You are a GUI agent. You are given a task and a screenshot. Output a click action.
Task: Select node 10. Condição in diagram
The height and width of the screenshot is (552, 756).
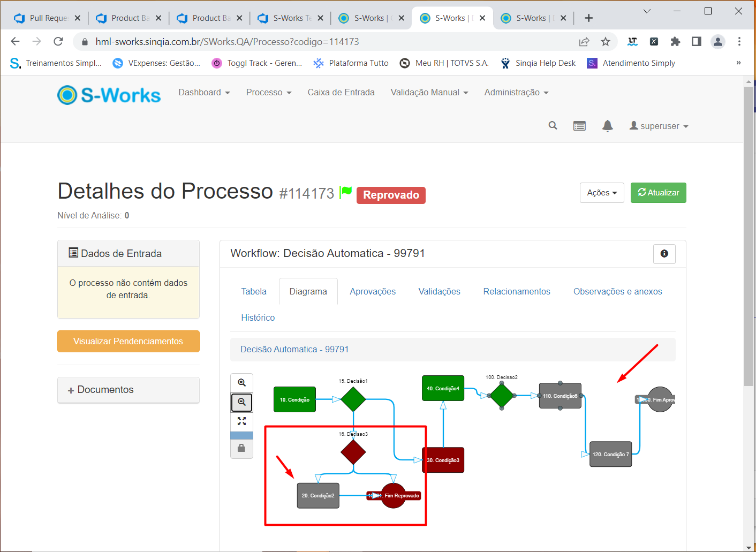(x=294, y=399)
